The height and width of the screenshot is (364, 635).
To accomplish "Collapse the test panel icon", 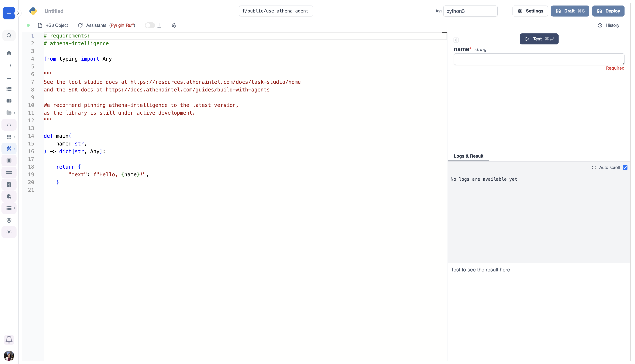I will [x=456, y=40].
